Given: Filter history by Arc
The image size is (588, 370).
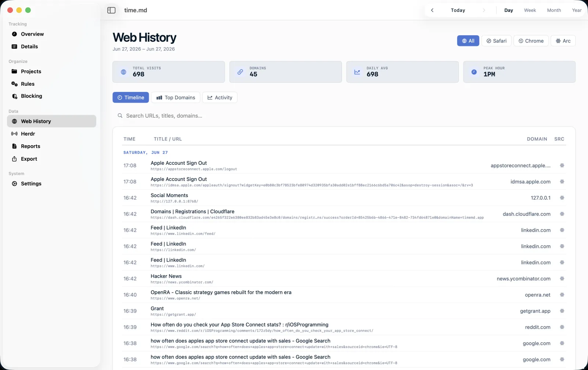Looking at the screenshot, I should pos(563,41).
